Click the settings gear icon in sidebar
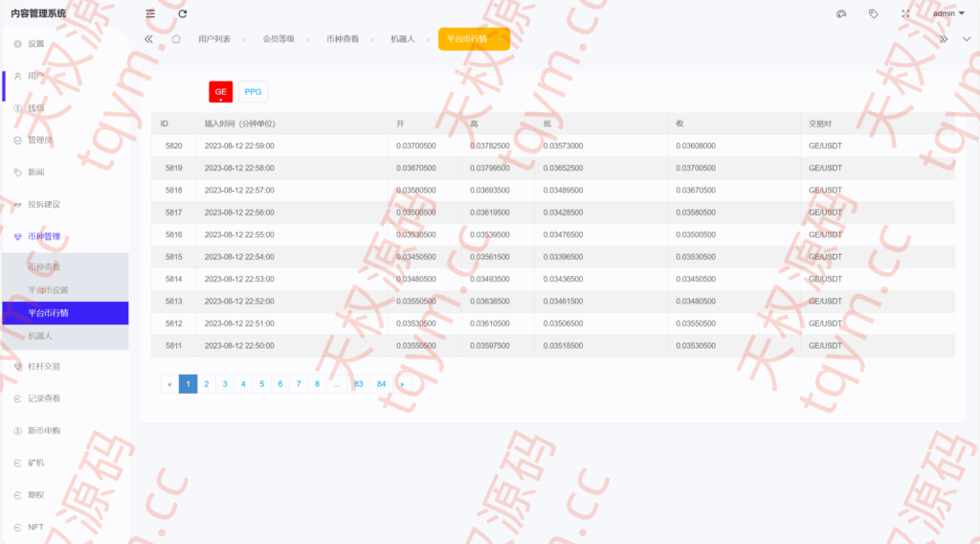The image size is (980, 544). [x=17, y=44]
